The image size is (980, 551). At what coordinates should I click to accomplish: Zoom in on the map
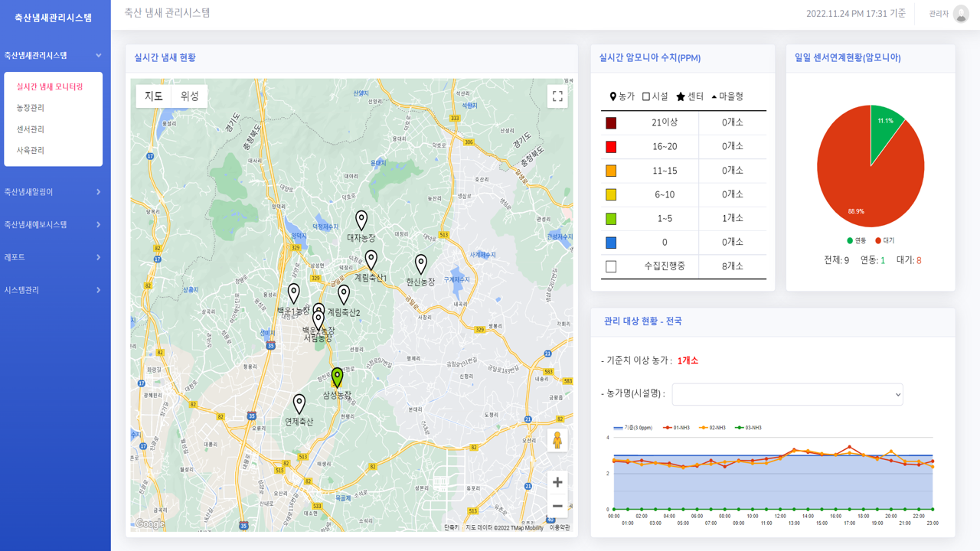point(557,482)
